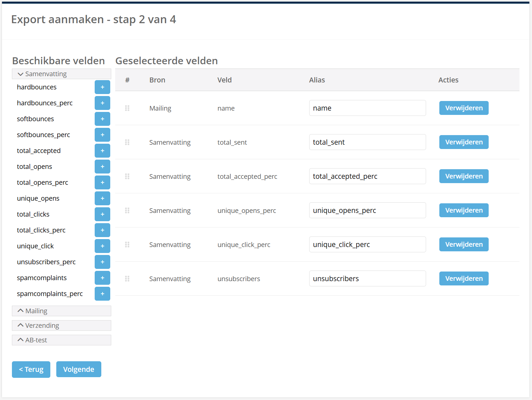Add total_opens using its plus icon
Screen dimensions: 532x400
(x=102, y=167)
